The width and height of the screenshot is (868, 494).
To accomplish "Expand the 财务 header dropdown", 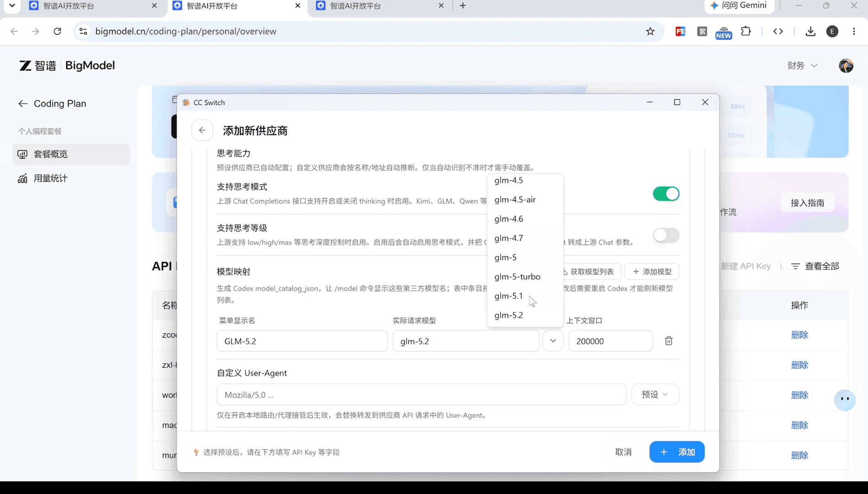I will tap(802, 65).
